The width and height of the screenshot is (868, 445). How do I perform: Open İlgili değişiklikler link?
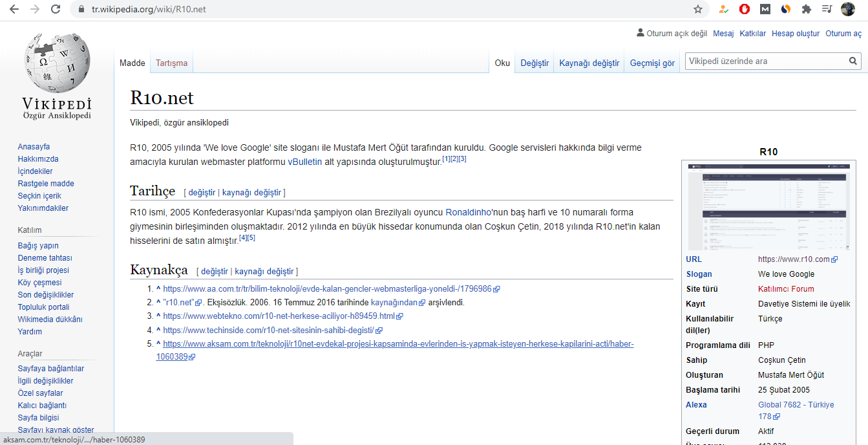coord(45,381)
